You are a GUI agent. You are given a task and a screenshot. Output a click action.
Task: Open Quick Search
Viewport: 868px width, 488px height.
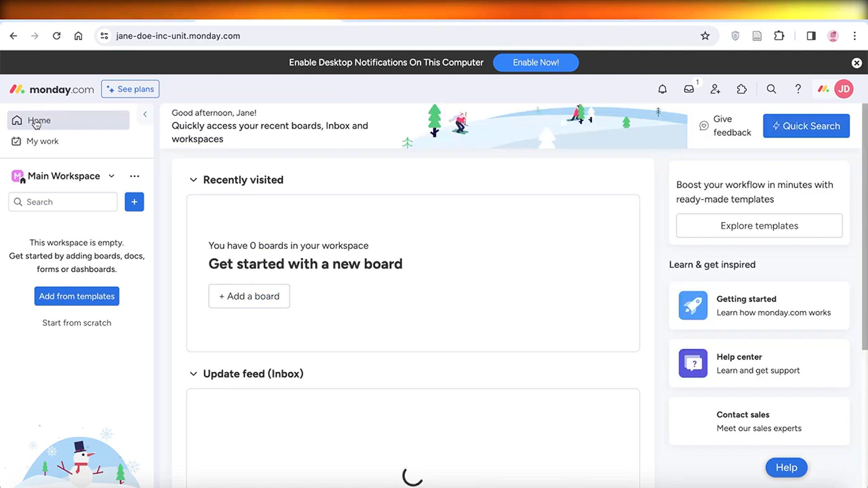tap(806, 126)
